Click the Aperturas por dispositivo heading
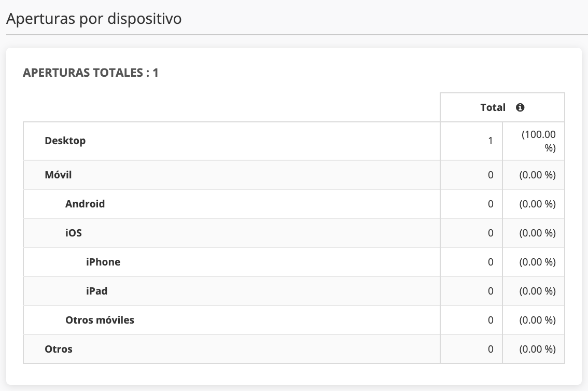Viewport: 588px width, 391px height. pyautogui.click(x=94, y=19)
